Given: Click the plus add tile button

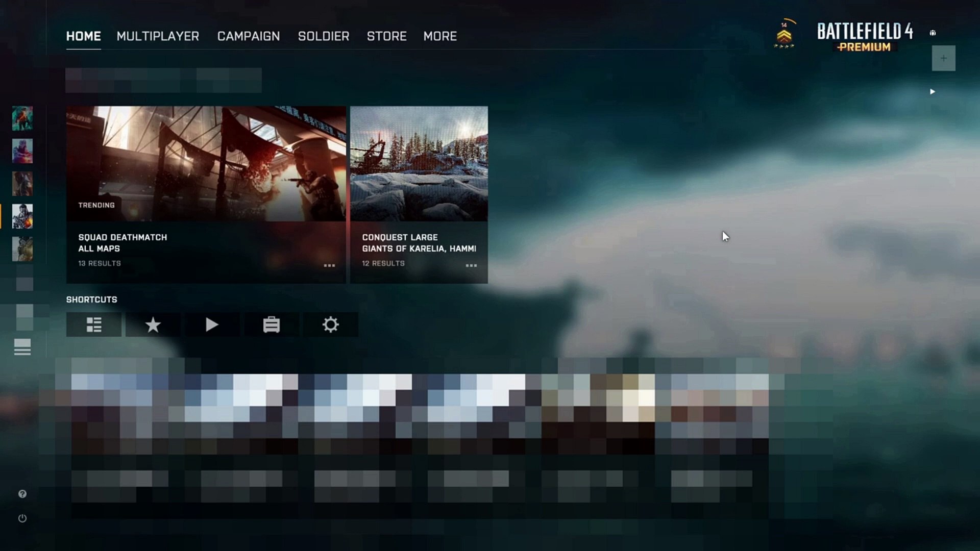Looking at the screenshot, I should [943, 58].
